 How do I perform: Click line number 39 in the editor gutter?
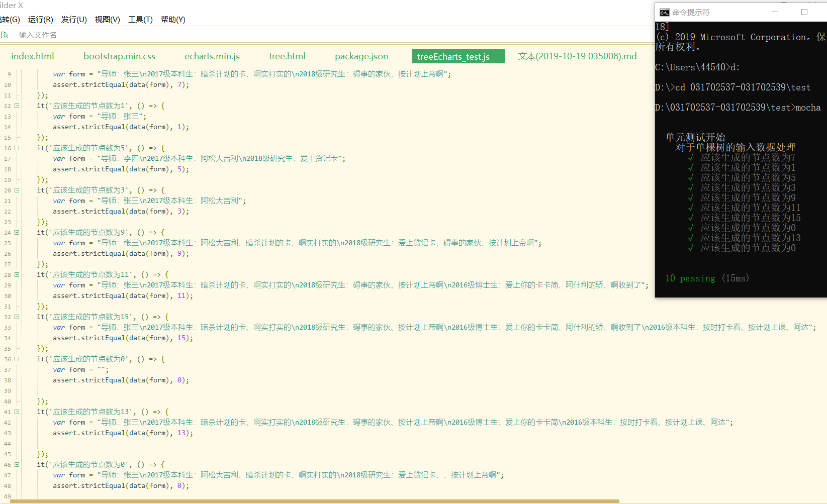coord(8,391)
